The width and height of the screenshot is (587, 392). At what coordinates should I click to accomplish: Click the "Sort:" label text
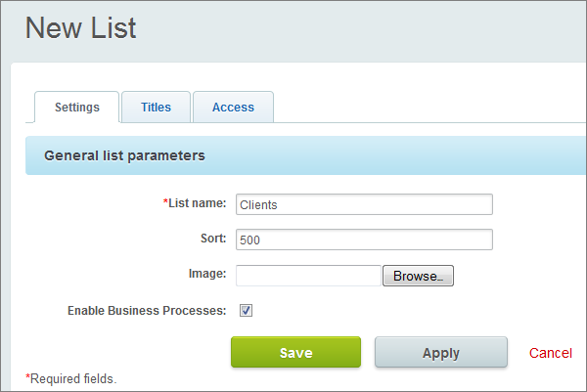click(x=213, y=239)
